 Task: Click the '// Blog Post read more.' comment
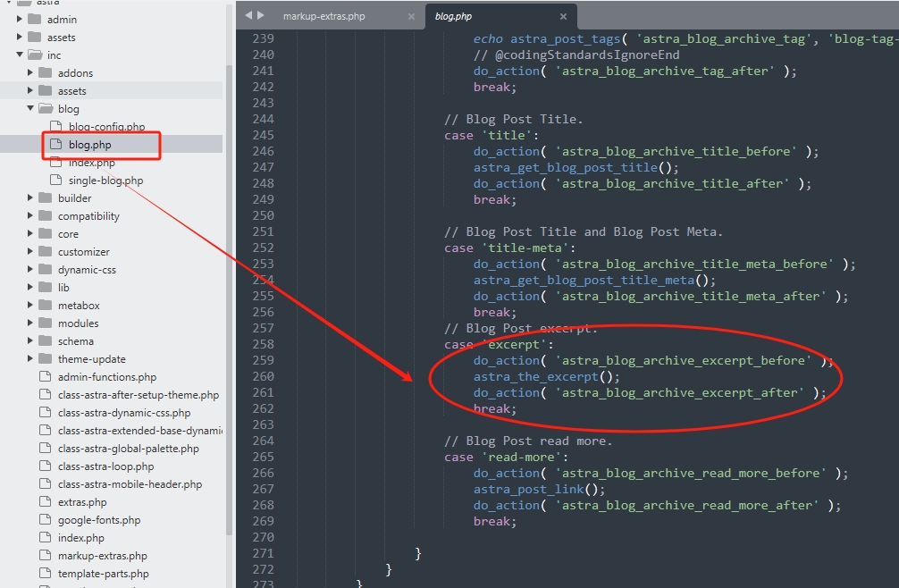point(528,441)
